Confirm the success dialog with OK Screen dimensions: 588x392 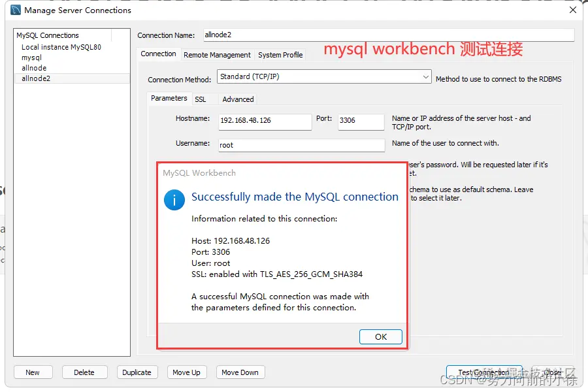pos(381,337)
